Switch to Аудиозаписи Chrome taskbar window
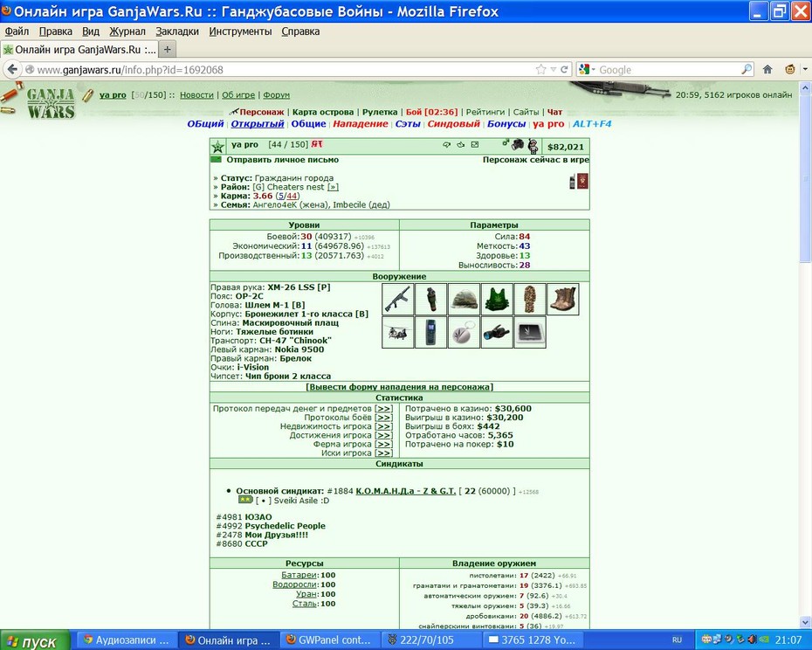This screenshot has width=812, height=650. tap(127, 640)
